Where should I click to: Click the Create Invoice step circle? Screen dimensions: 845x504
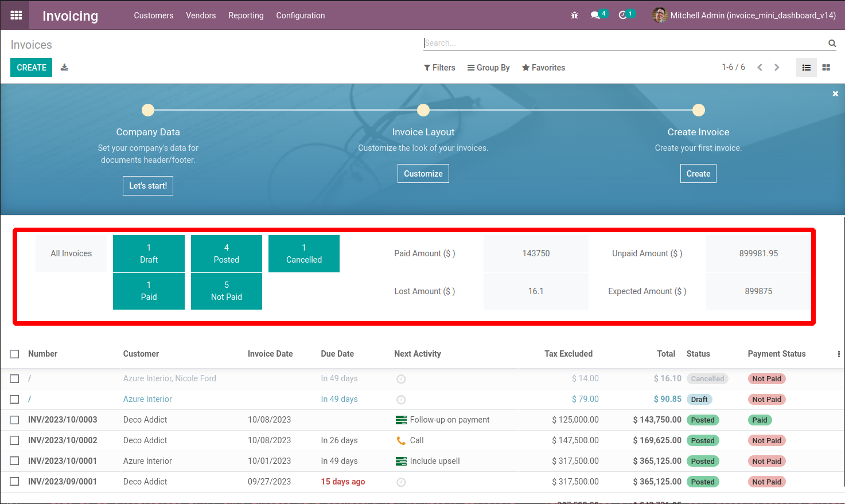(699, 110)
